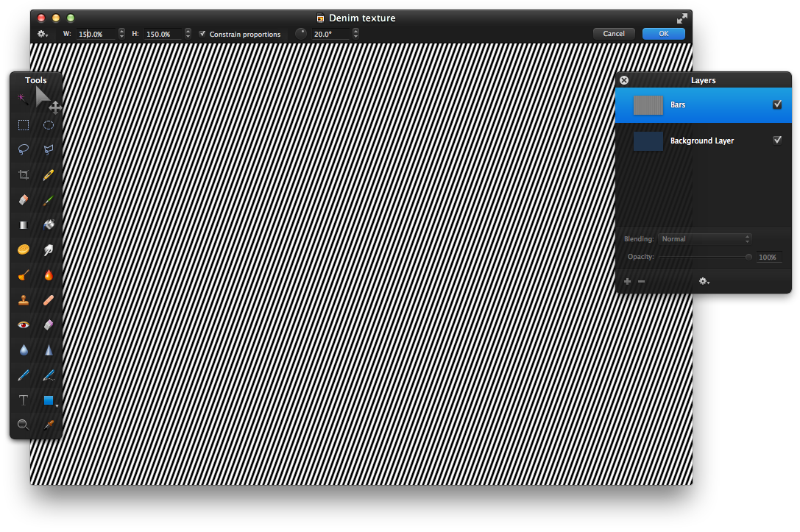Screen dimensions: 800x532
Task: Select the Crop tool
Action: click(24, 175)
